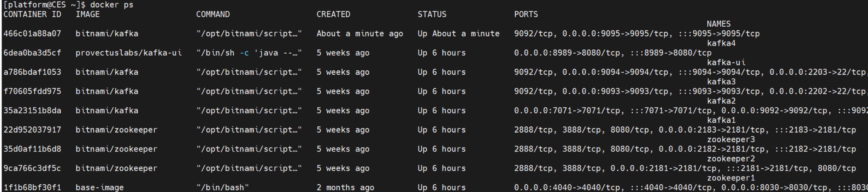Click the CONTAINER ID column header

coord(32,14)
